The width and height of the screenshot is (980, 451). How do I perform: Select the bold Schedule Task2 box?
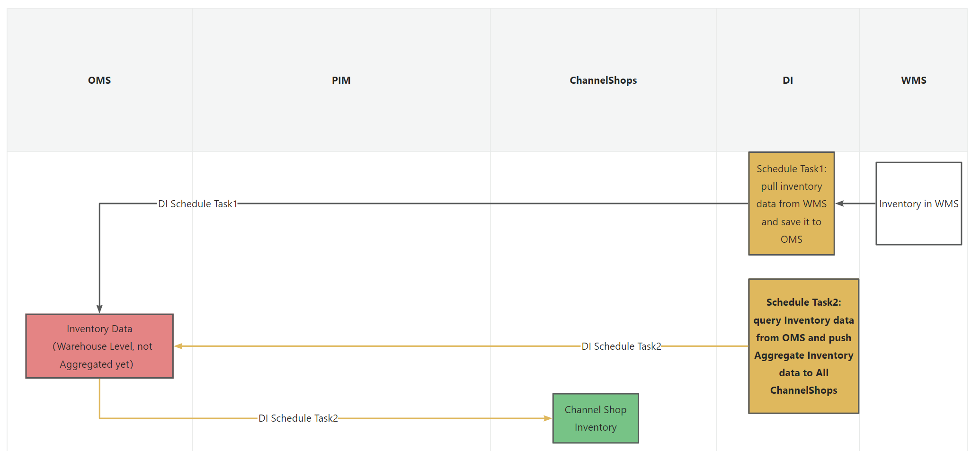(x=803, y=346)
